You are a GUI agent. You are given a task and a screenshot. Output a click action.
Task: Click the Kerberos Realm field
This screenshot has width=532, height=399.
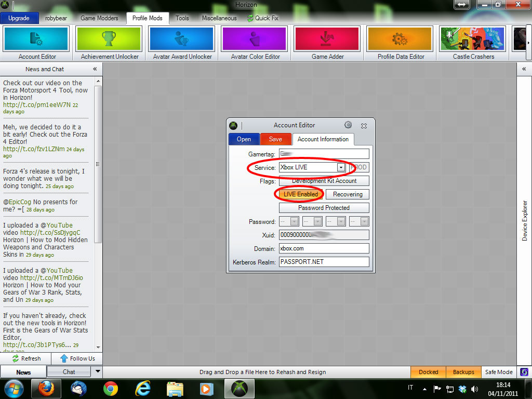pyautogui.click(x=324, y=262)
